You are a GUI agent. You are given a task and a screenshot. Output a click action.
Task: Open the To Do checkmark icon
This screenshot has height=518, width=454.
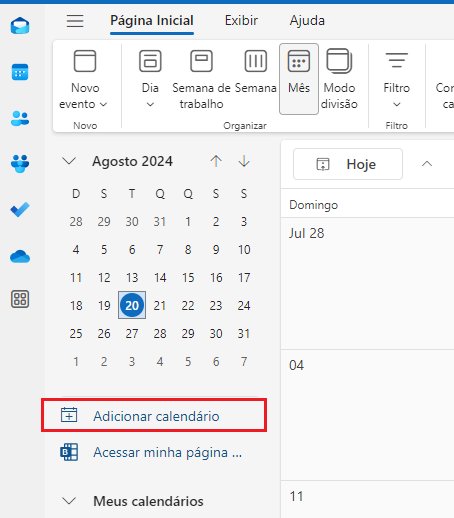click(x=20, y=210)
